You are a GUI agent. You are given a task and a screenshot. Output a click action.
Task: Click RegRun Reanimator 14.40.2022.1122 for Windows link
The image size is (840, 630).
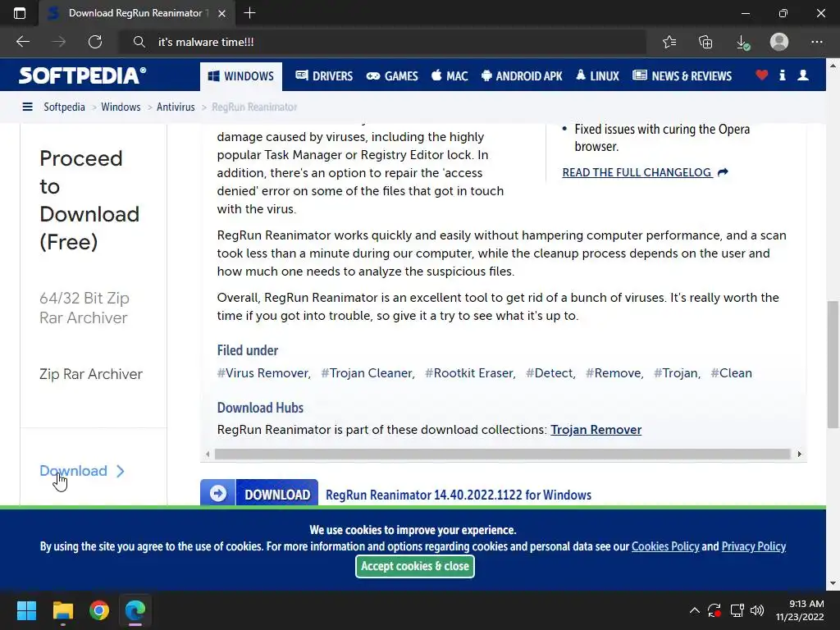point(459,495)
